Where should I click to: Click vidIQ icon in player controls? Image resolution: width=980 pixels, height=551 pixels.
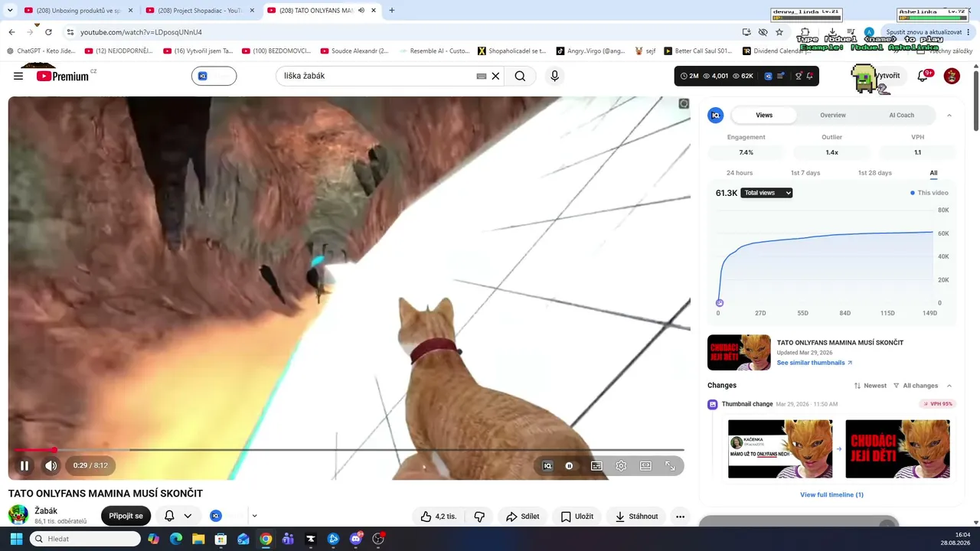[x=547, y=465]
